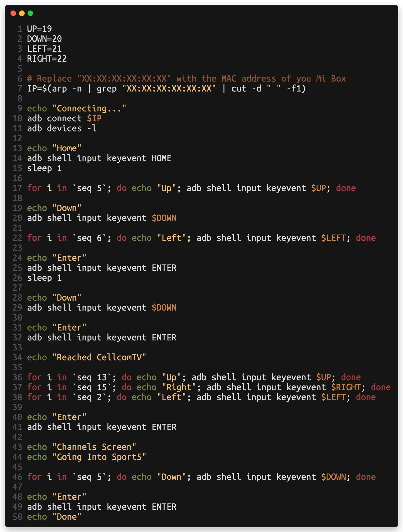Viewport: 403px width, 532px height.
Task: Click the adb devices -l line
Action: 62,128
